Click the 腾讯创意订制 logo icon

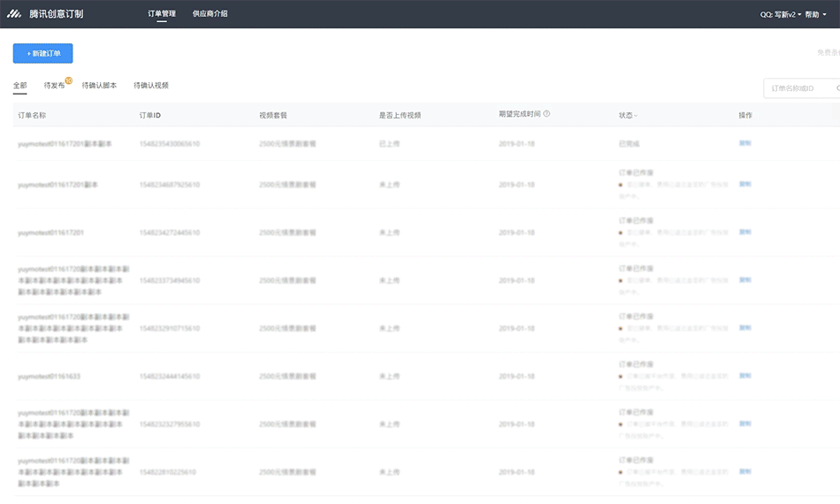[15, 14]
